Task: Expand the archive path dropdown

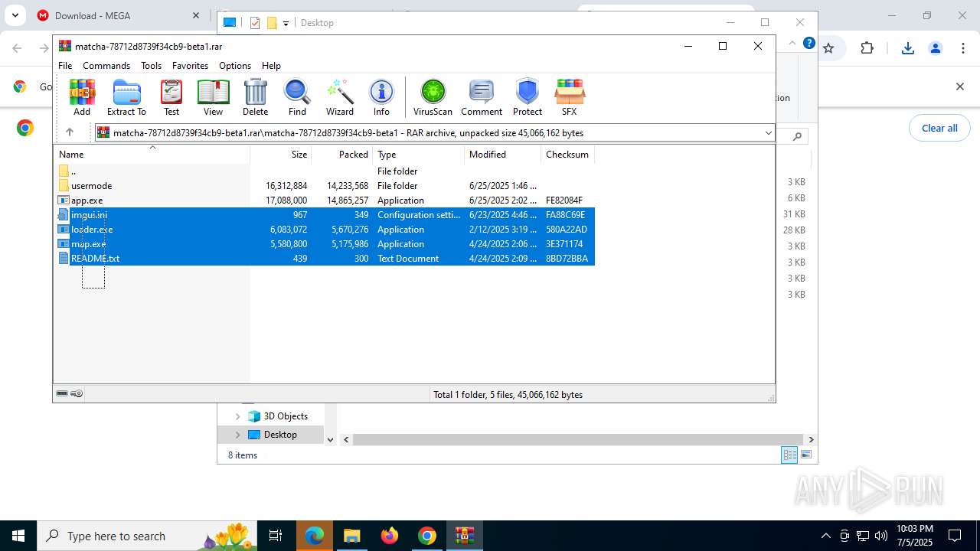Action: pos(768,133)
